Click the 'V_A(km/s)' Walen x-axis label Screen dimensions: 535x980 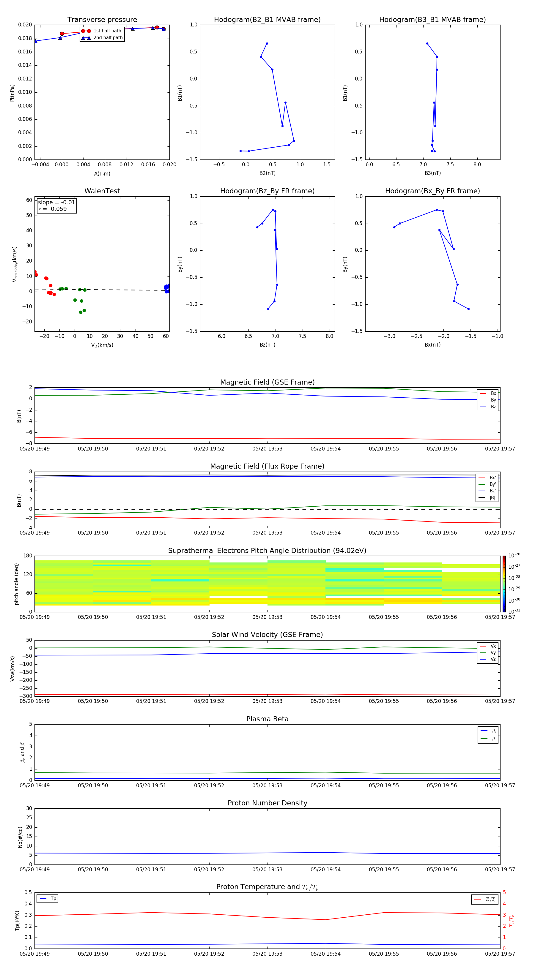pyautogui.click(x=102, y=345)
